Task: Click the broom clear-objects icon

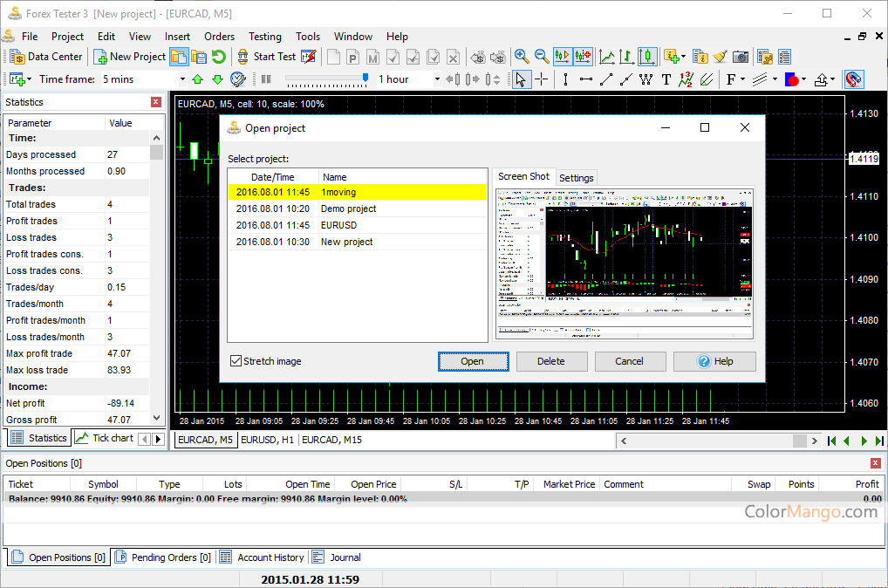Action: click(720, 57)
